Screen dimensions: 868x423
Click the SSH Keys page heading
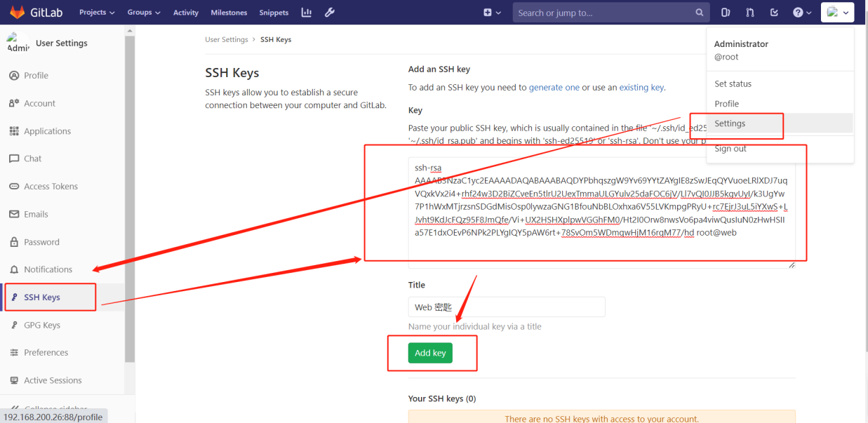pyautogui.click(x=232, y=73)
